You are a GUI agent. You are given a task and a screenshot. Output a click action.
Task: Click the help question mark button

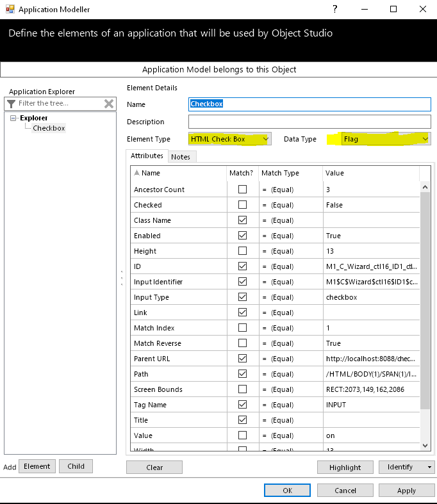point(335,9)
